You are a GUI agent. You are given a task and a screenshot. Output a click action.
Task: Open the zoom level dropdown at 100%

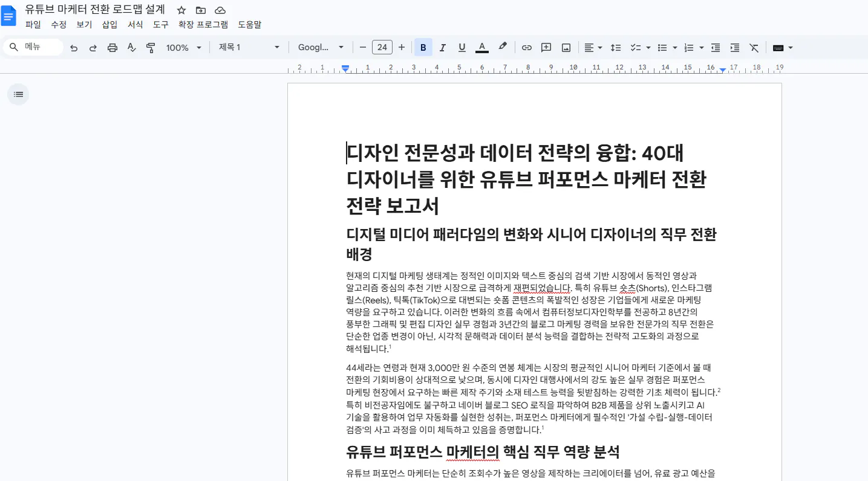click(x=183, y=47)
